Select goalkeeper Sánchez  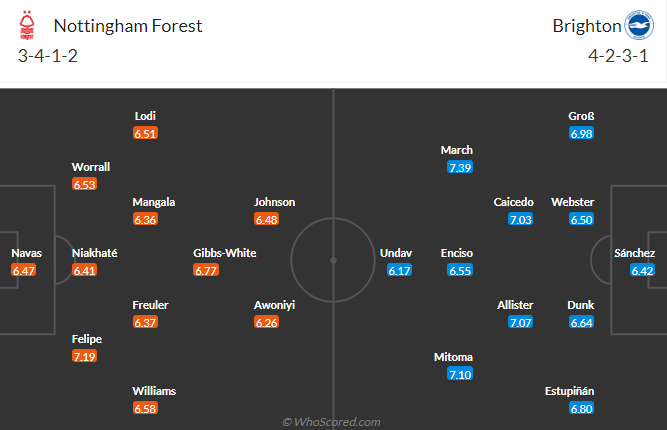[634, 253]
